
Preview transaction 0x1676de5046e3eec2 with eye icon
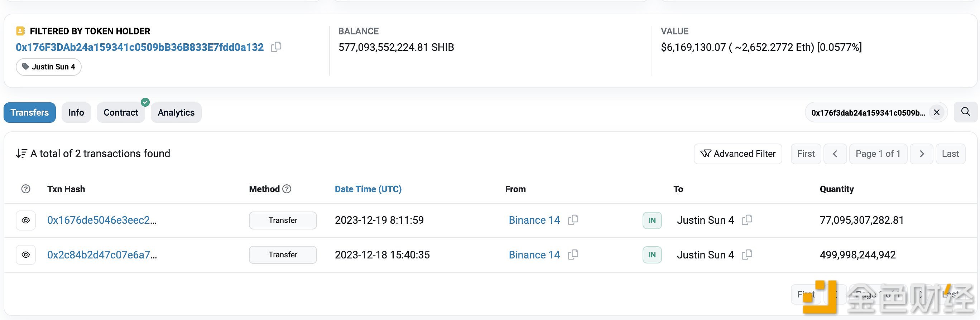(x=26, y=220)
